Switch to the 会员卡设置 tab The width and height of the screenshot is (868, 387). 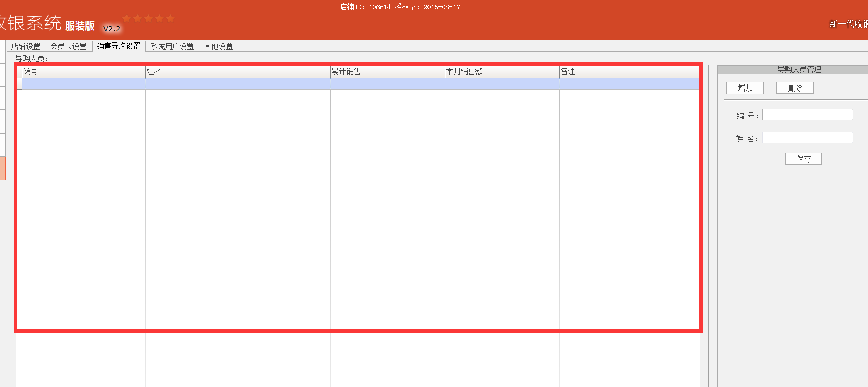[68, 46]
